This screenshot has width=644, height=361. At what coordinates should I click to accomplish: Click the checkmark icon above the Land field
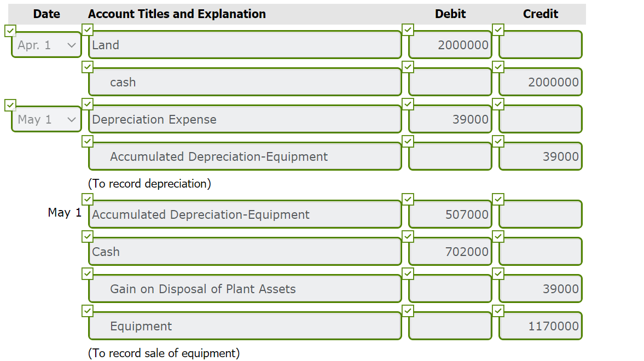(88, 30)
